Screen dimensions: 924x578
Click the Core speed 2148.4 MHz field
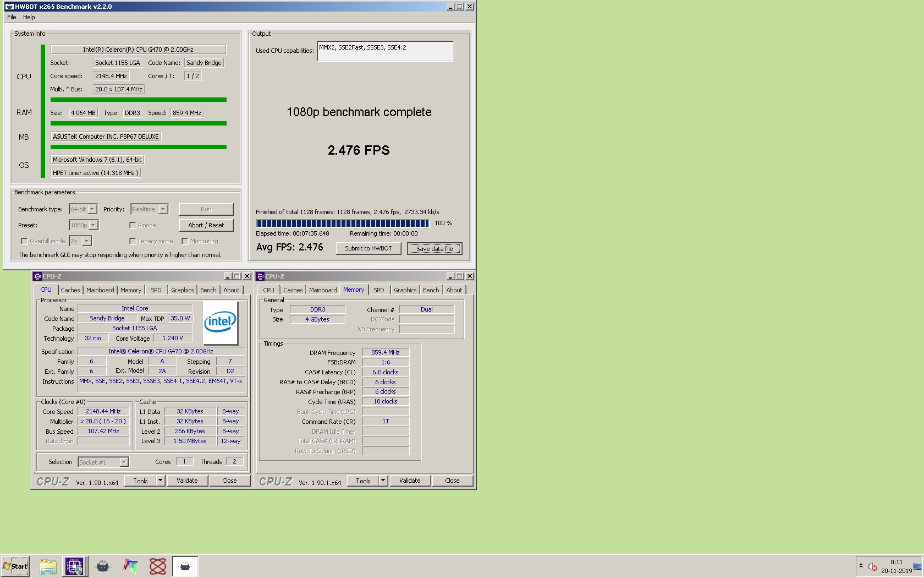(111, 76)
